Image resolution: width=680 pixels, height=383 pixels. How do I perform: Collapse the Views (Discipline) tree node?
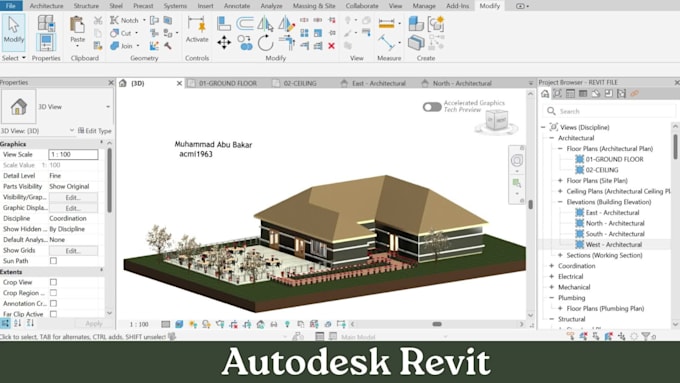tap(543, 127)
